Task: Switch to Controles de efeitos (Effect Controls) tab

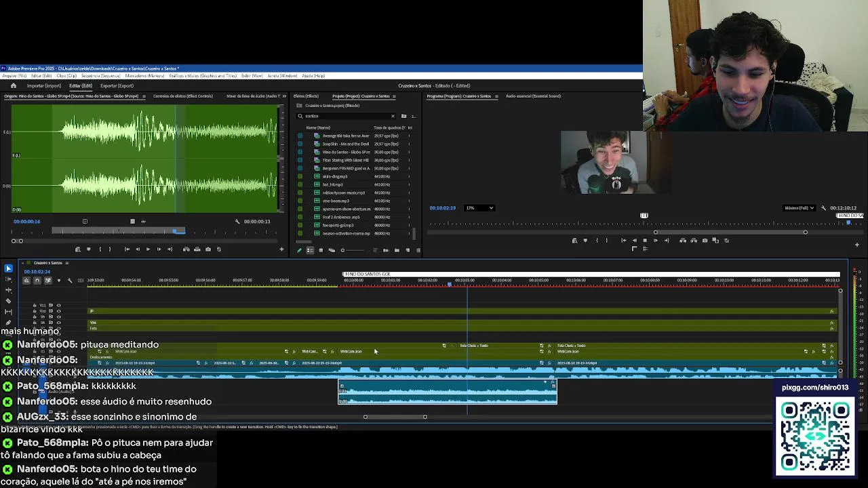Action: [x=183, y=96]
